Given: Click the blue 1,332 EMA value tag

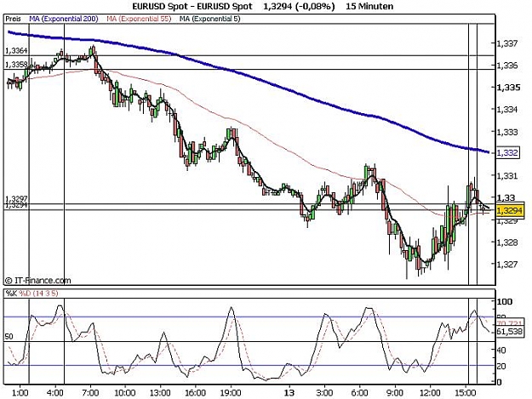Looking at the screenshot, I should pyautogui.click(x=507, y=152).
